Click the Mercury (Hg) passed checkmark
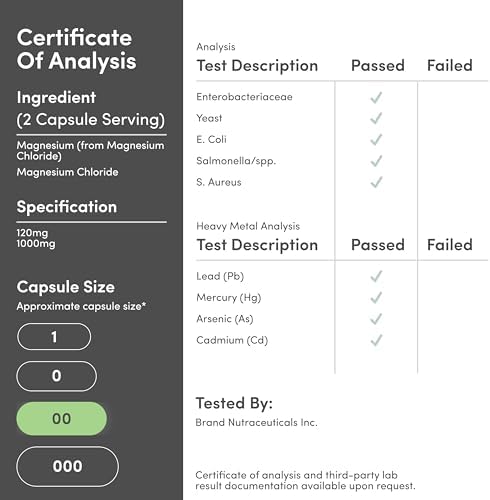 tap(376, 298)
